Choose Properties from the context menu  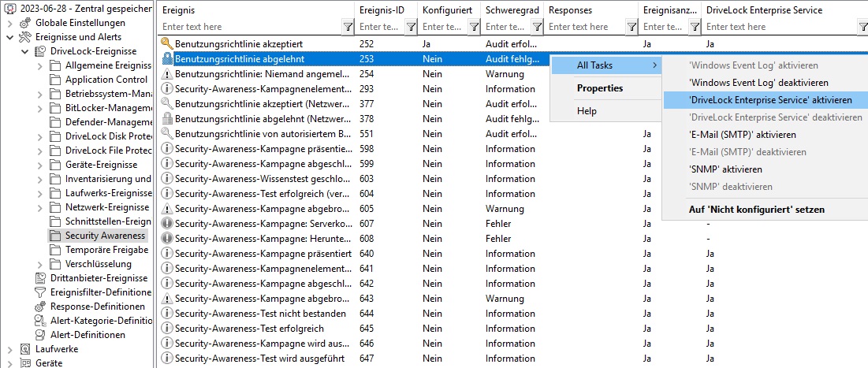(x=607, y=88)
